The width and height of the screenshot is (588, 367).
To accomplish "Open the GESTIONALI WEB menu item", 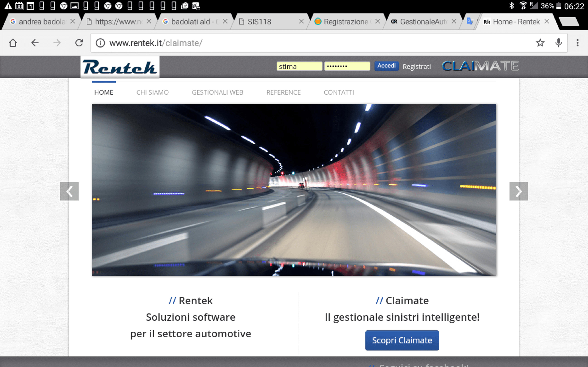I will click(217, 92).
